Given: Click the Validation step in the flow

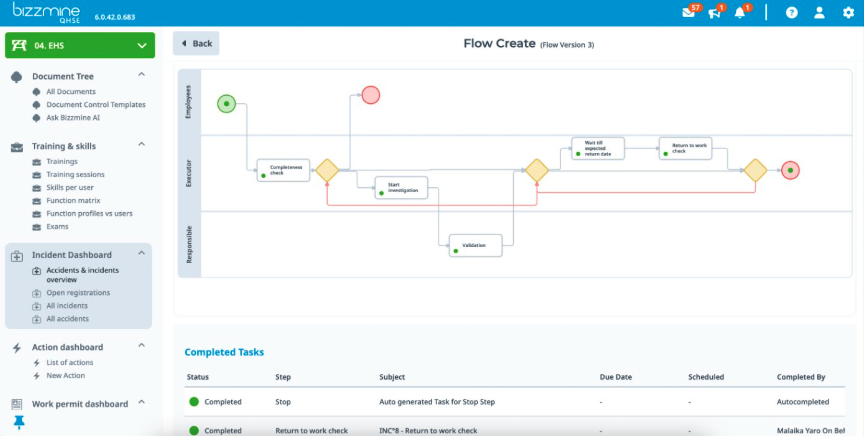Looking at the screenshot, I should (475, 244).
